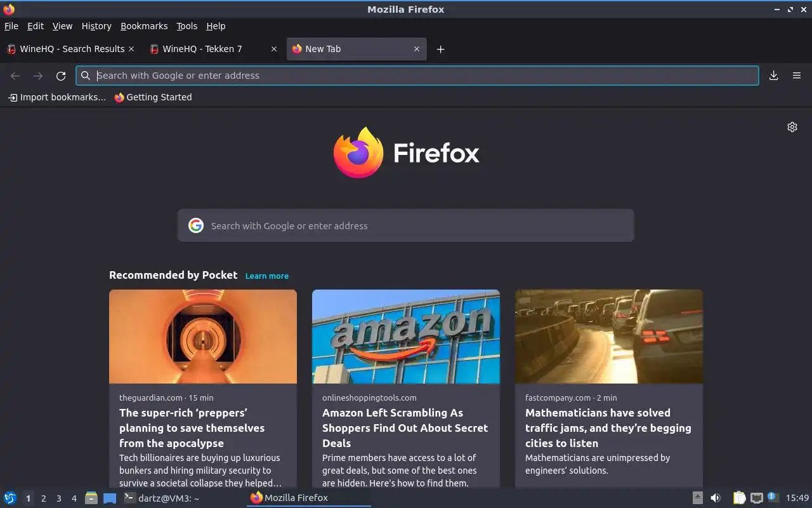This screenshot has width=812, height=508.
Task: Click Import bookmarks in bookmarks toolbar
Action: click(57, 97)
